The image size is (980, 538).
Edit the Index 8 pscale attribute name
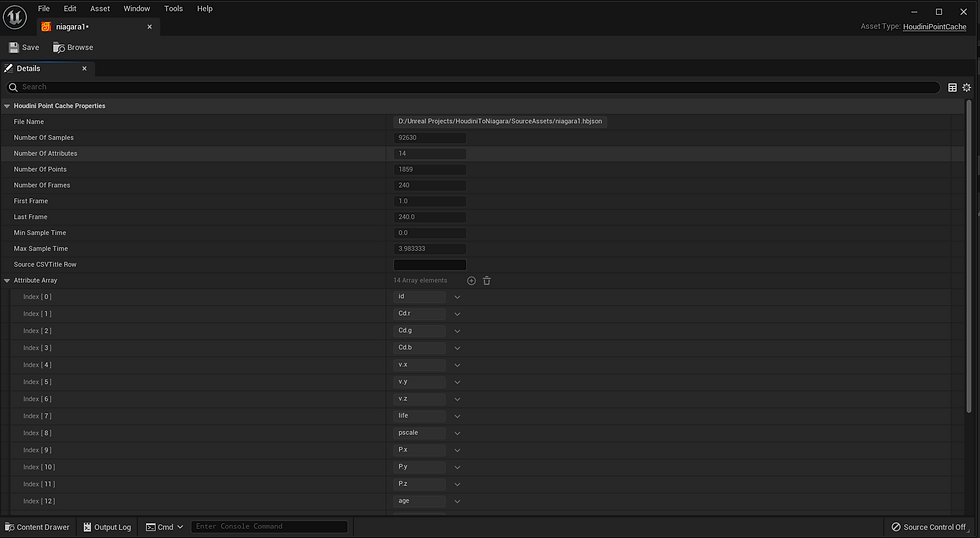[419, 433]
